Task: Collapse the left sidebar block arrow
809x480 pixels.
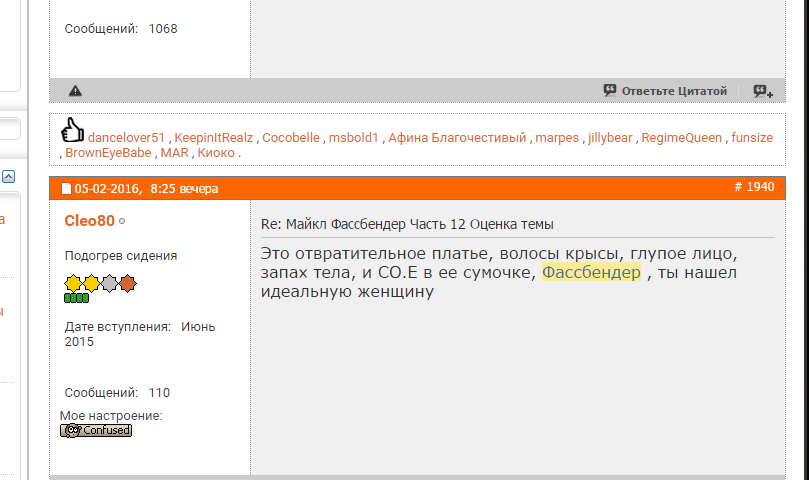Action: pyautogui.click(x=8, y=176)
